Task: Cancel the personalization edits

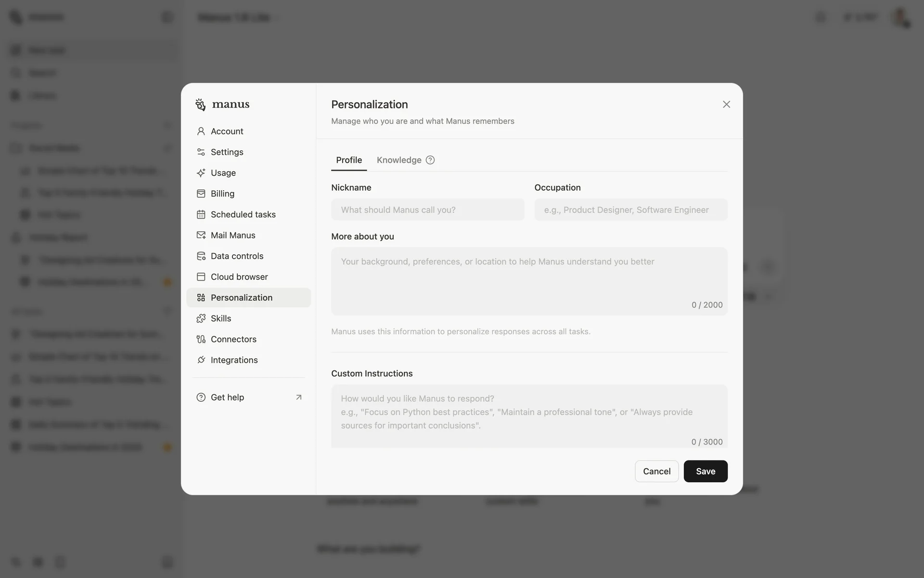Action: click(x=656, y=471)
